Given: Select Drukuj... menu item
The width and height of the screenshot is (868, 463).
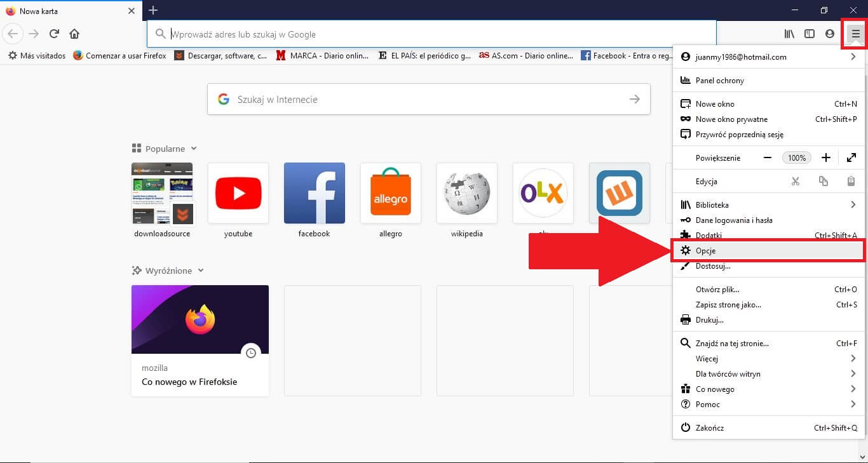Looking at the screenshot, I should [769, 319].
